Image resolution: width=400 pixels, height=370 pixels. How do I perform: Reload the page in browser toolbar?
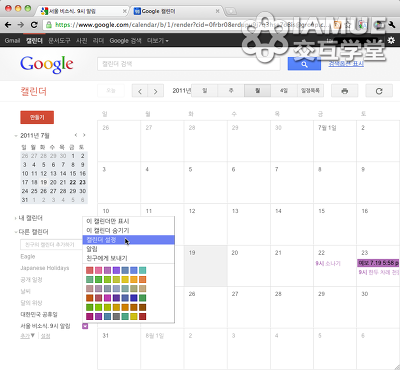tap(34, 25)
